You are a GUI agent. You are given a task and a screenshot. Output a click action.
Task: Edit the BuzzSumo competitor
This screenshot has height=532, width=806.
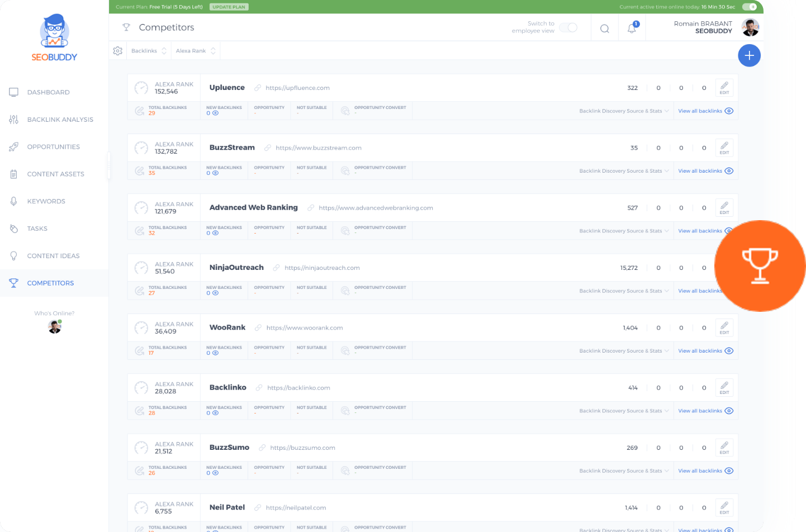coord(724,448)
